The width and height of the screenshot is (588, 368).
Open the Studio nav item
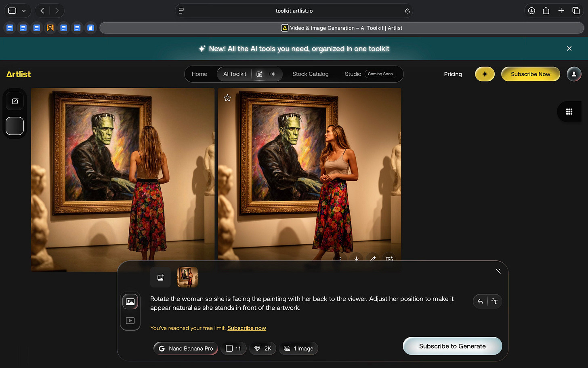tap(353, 74)
